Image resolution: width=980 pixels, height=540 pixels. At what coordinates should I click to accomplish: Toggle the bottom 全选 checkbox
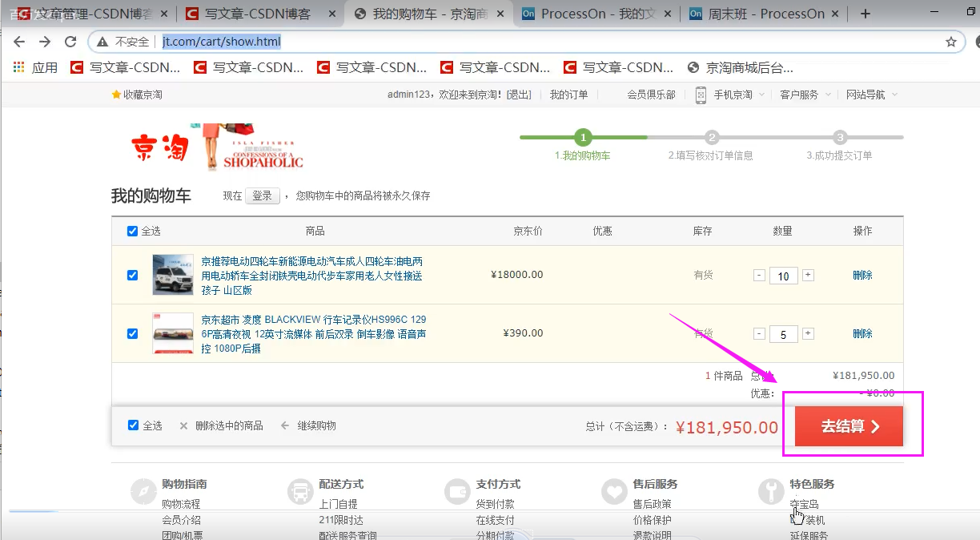point(134,425)
